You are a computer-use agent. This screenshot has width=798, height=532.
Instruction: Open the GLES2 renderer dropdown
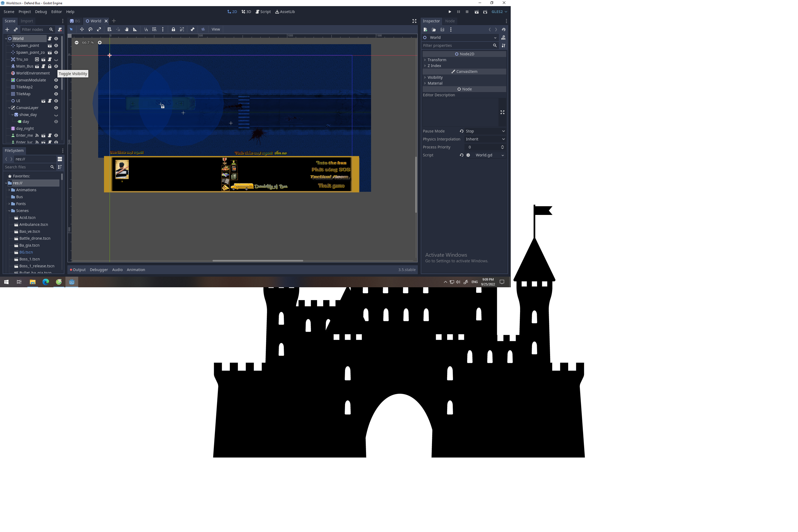pos(499,11)
